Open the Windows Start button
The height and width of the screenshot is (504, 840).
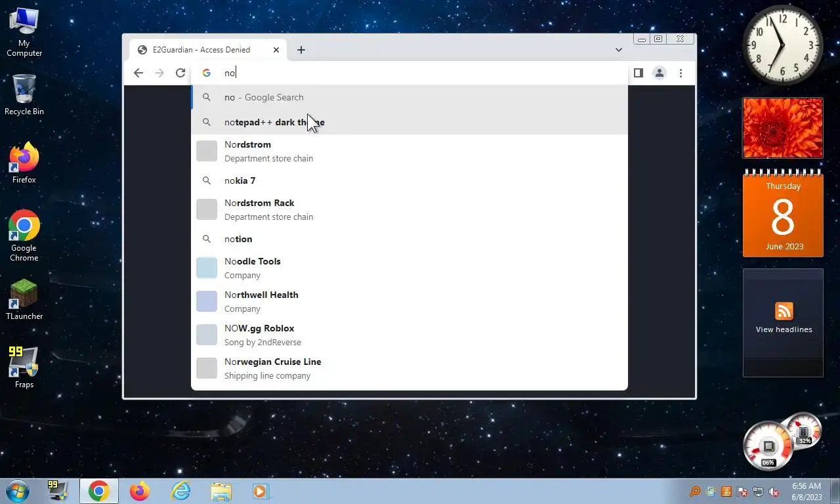[18, 491]
